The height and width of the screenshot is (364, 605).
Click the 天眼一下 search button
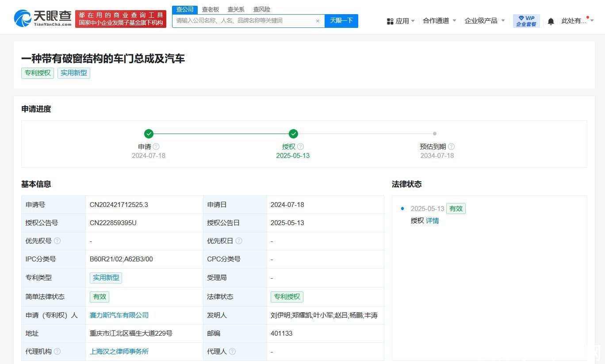pos(341,21)
